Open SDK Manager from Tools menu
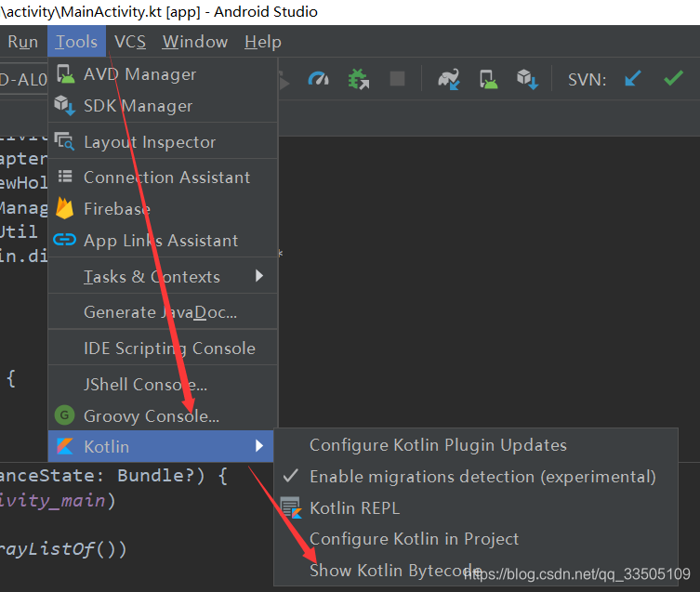700x592 pixels. click(163, 106)
